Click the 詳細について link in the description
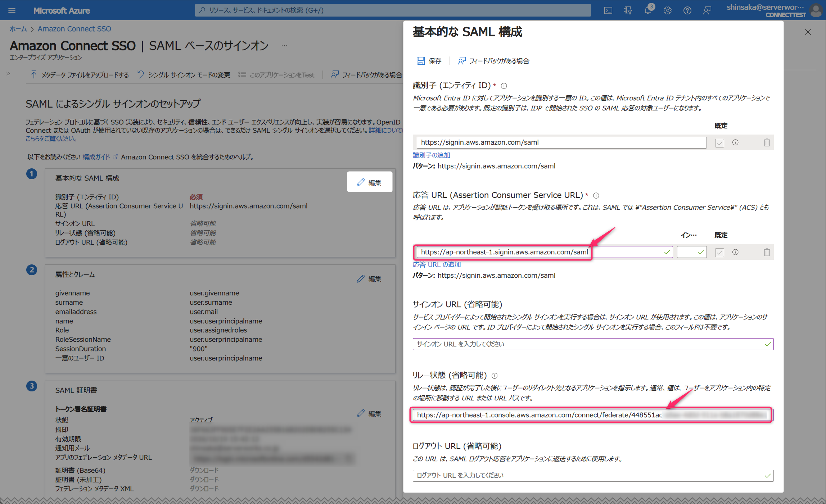This screenshot has width=826, height=504. pyautogui.click(x=385, y=130)
